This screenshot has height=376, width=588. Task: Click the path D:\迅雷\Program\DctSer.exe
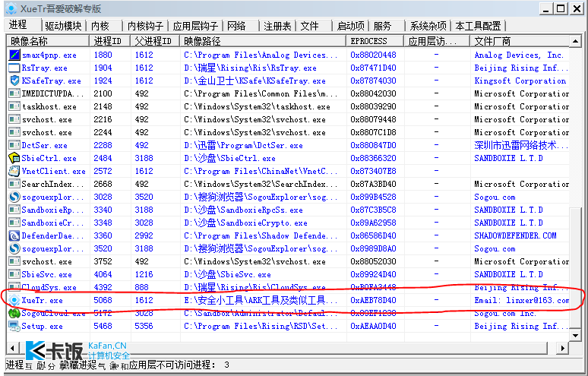(x=243, y=145)
